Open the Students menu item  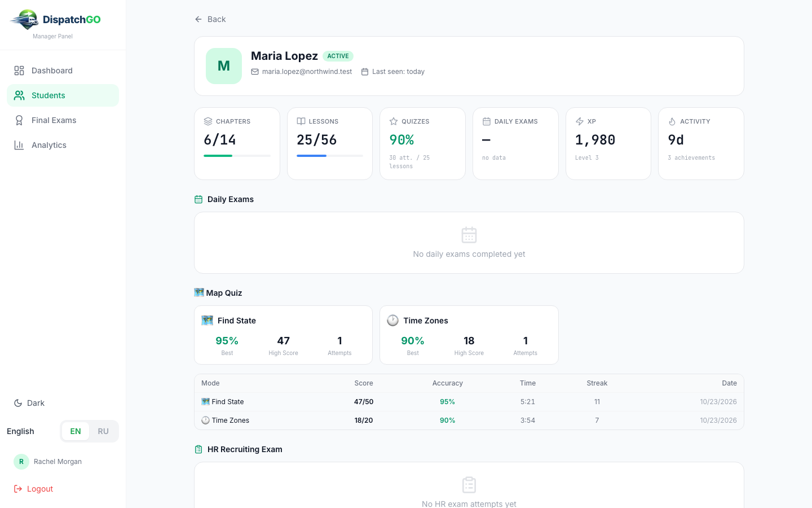click(x=63, y=95)
